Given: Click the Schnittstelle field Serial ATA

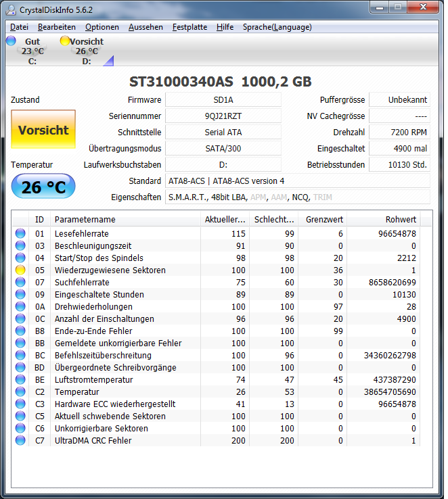Looking at the screenshot, I should pos(223,132).
